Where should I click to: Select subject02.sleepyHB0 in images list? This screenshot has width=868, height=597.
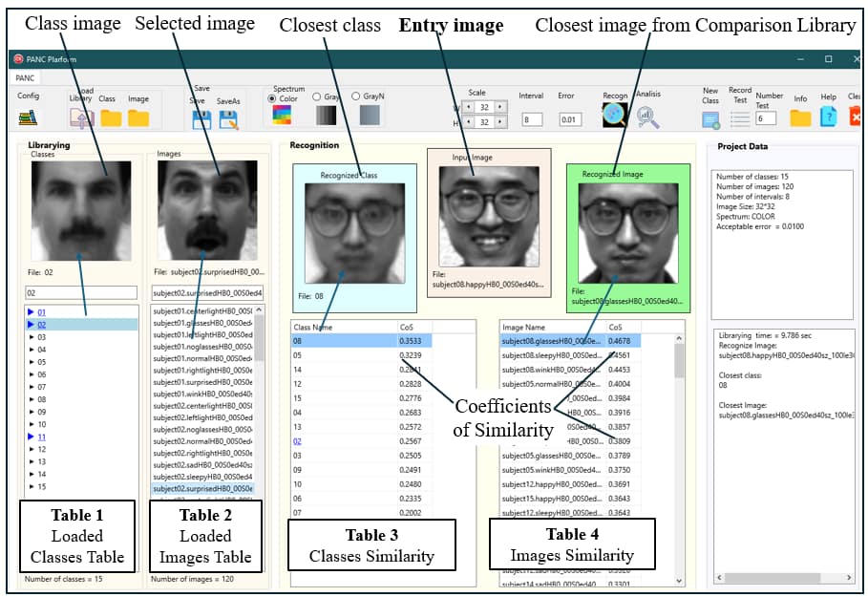point(202,477)
